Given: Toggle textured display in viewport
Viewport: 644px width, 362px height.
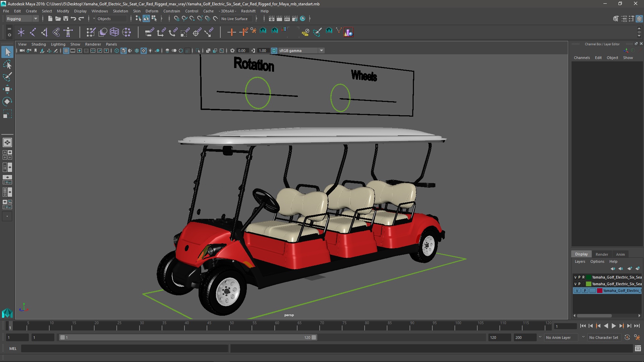Looking at the screenshot, I should click(x=144, y=51).
